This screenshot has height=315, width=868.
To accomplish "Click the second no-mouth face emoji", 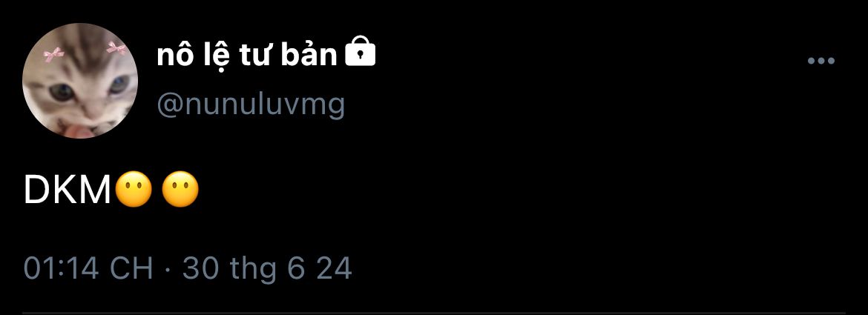I will (x=180, y=190).
